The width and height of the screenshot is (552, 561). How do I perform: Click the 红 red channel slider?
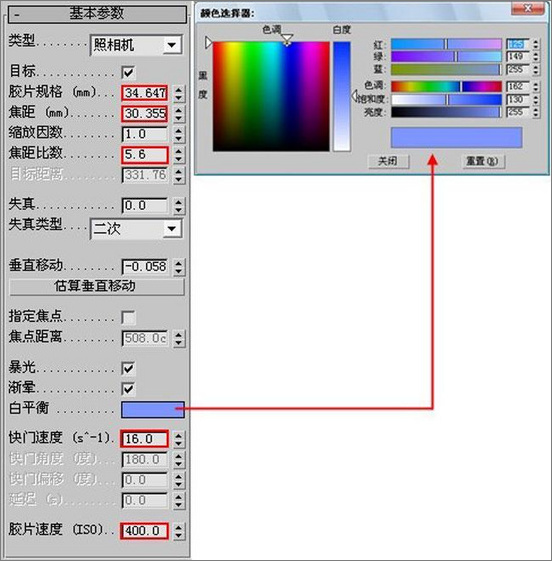pyautogui.click(x=446, y=44)
